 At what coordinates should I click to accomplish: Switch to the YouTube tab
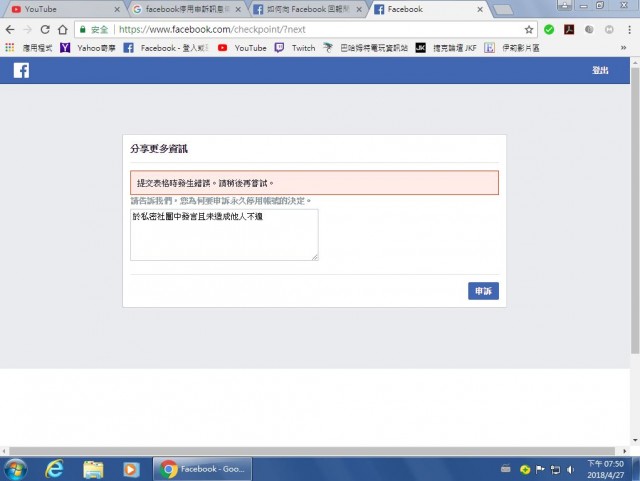(60, 9)
